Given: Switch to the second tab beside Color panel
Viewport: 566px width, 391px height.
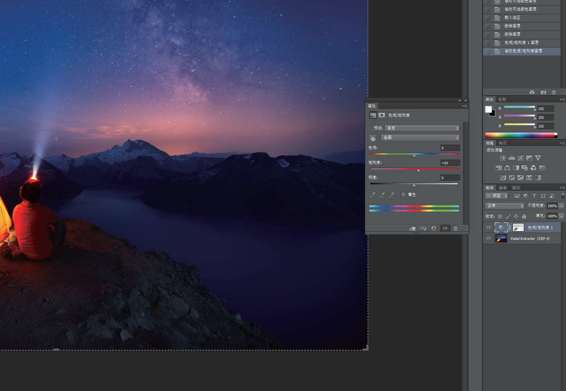Looking at the screenshot, I should (x=502, y=99).
